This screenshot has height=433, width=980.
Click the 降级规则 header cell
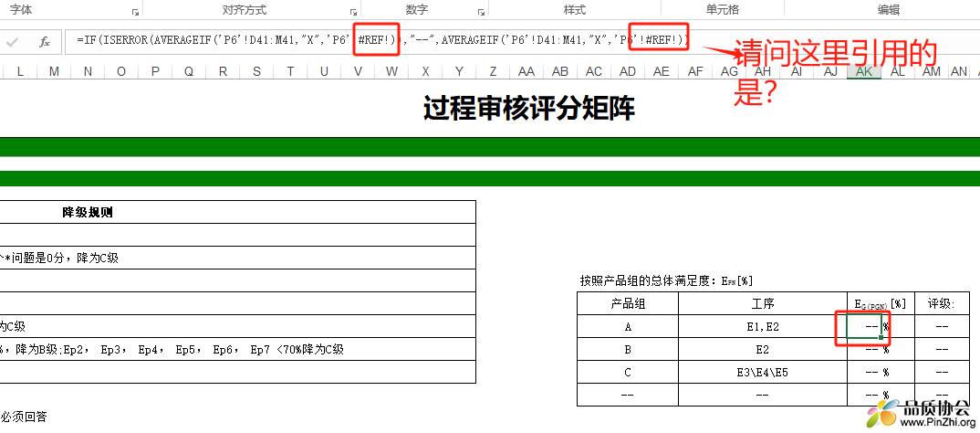(x=237, y=212)
